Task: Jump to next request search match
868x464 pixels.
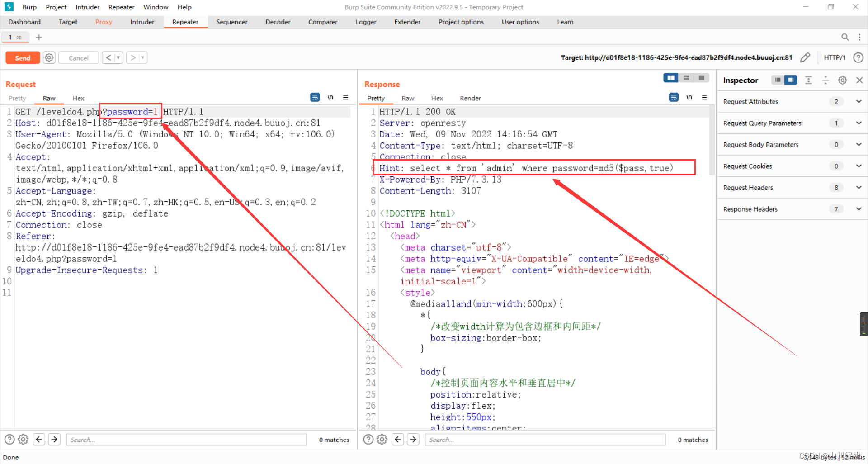Action: coord(54,439)
